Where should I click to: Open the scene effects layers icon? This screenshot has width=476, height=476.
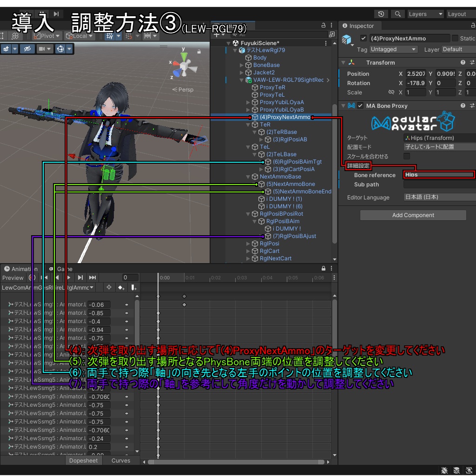6,48
